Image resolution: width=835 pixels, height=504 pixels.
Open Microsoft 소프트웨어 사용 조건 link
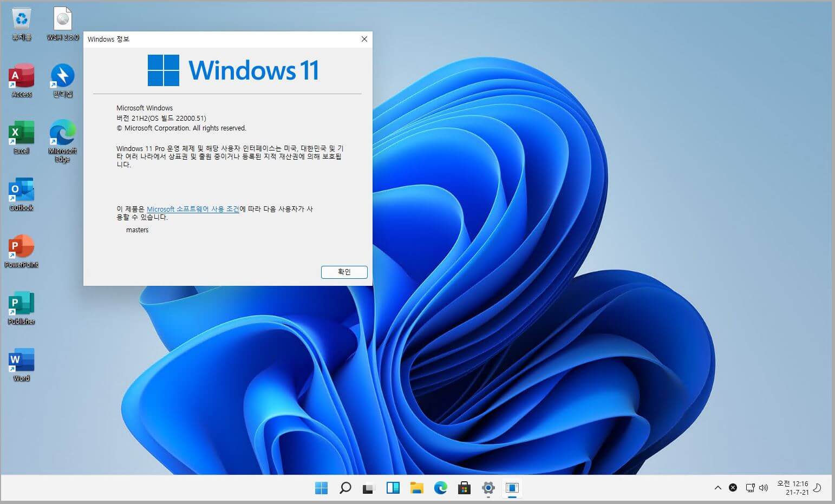point(193,209)
